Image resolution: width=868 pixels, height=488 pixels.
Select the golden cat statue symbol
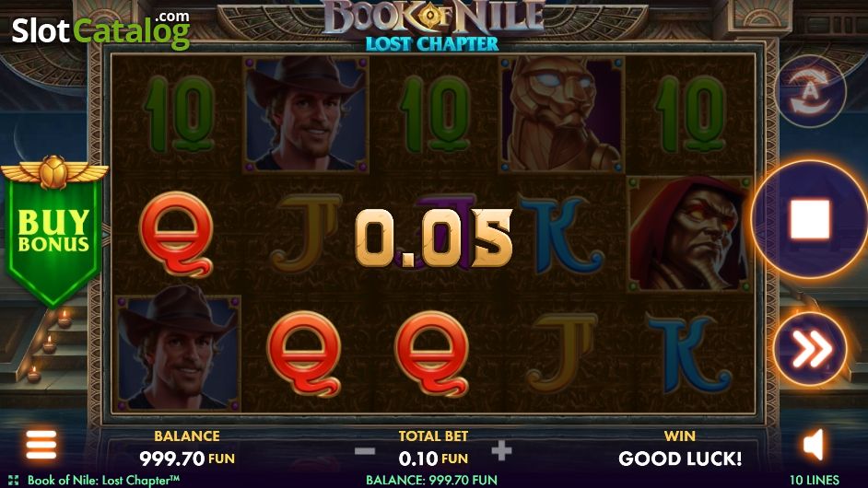point(562,114)
